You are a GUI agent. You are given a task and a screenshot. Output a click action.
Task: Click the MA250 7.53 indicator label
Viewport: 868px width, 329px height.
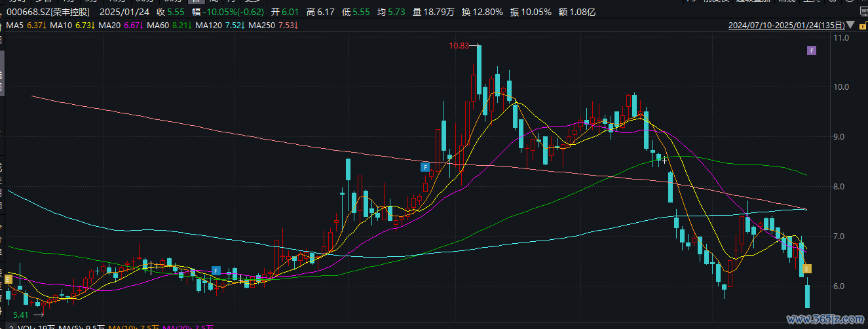[x=273, y=26]
